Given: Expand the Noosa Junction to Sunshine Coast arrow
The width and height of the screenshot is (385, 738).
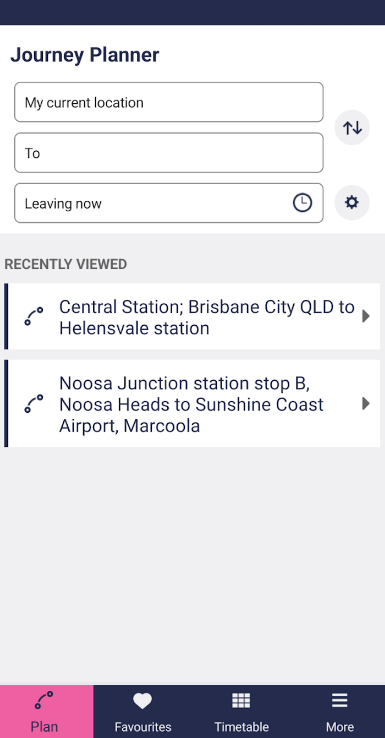Looking at the screenshot, I should [366, 404].
